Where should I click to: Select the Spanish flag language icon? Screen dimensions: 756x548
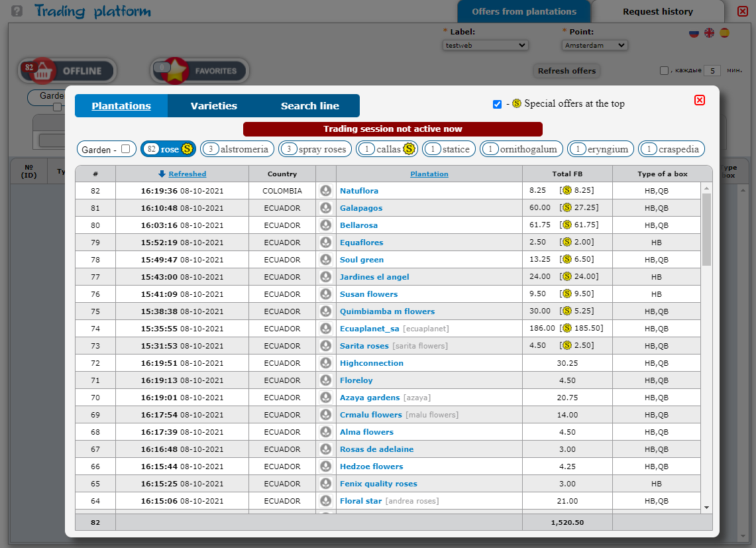point(724,32)
